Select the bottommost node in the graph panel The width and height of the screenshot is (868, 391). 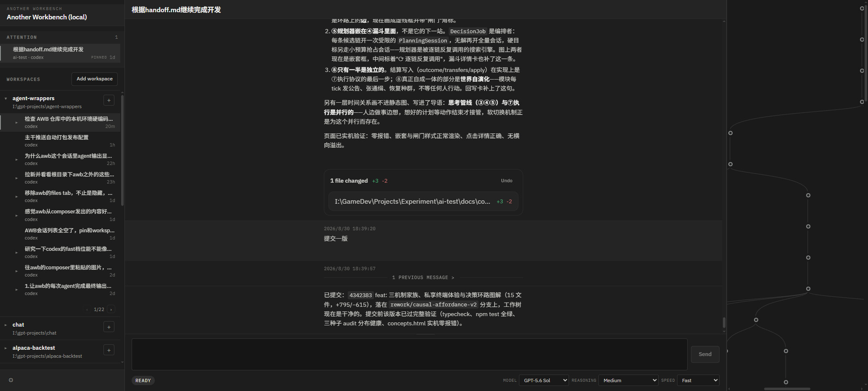[786, 382]
